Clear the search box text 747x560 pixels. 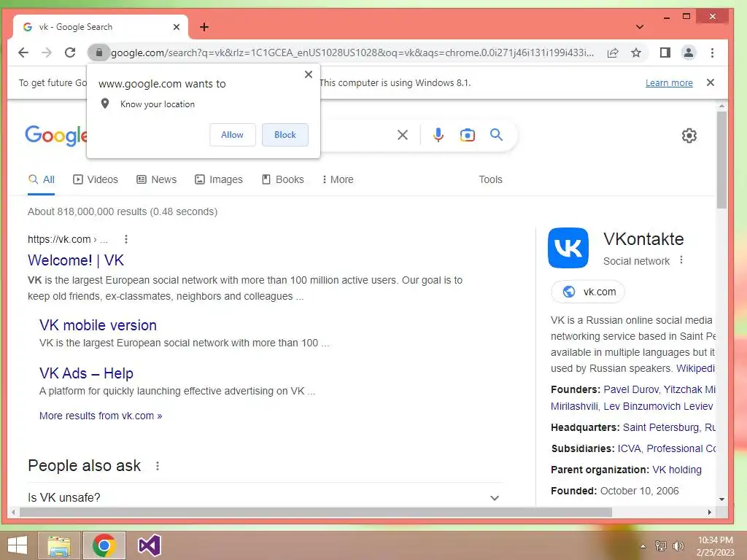pyautogui.click(x=403, y=135)
